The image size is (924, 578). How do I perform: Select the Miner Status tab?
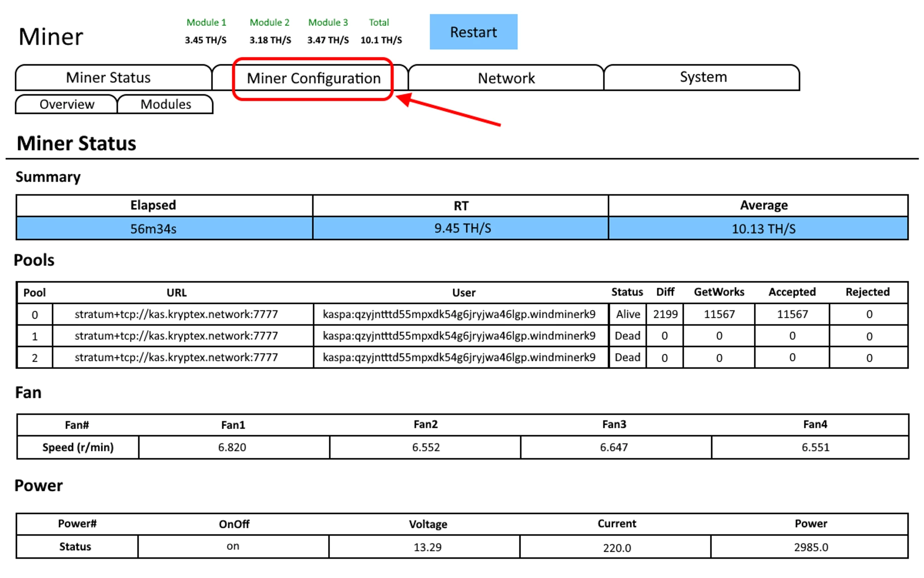pos(109,78)
